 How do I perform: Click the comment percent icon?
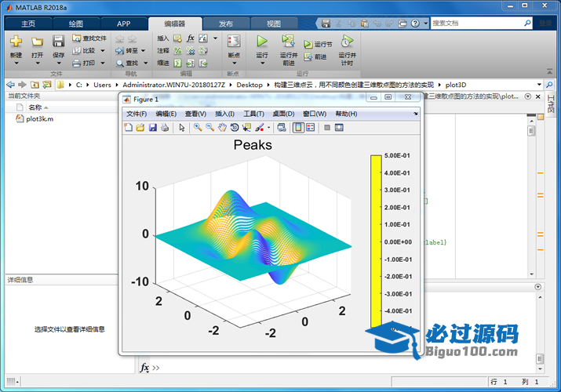click(x=177, y=51)
